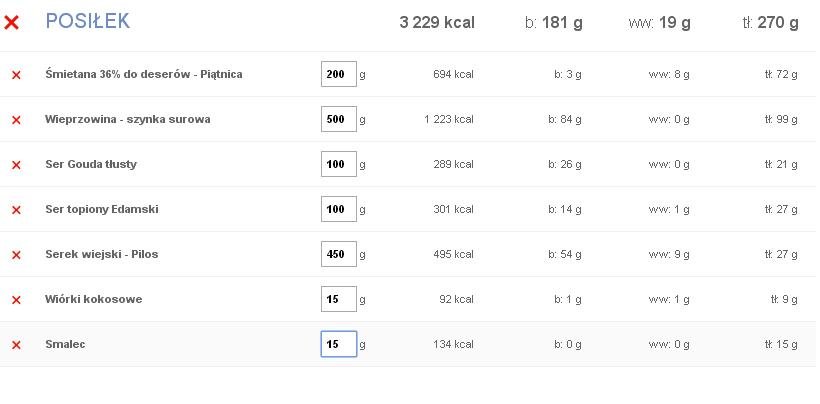Remove Ser Gouda tłusty from meal
Image resolution: width=820 pixels, height=404 pixels.
16,165
